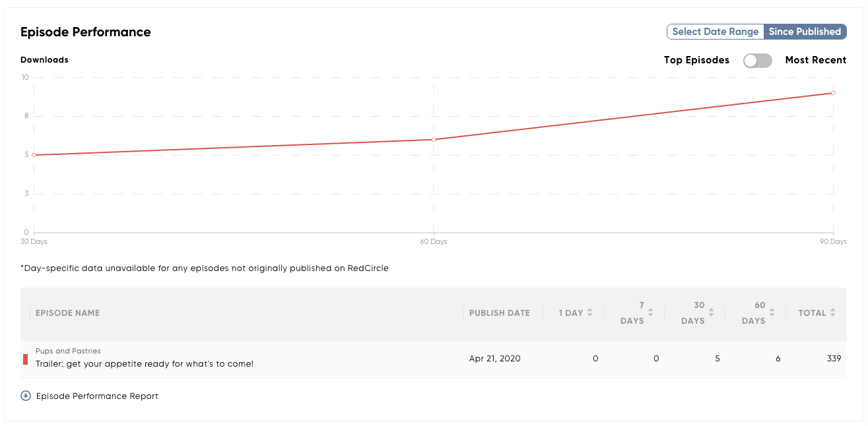Open the Trailer episode title

[x=145, y=363]
